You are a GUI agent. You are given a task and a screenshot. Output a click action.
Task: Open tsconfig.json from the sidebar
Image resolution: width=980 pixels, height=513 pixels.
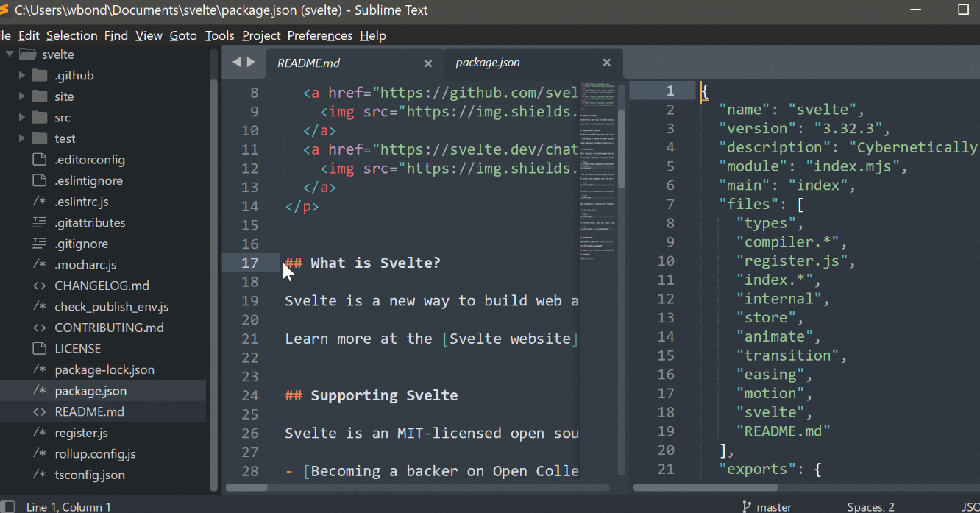90,475
